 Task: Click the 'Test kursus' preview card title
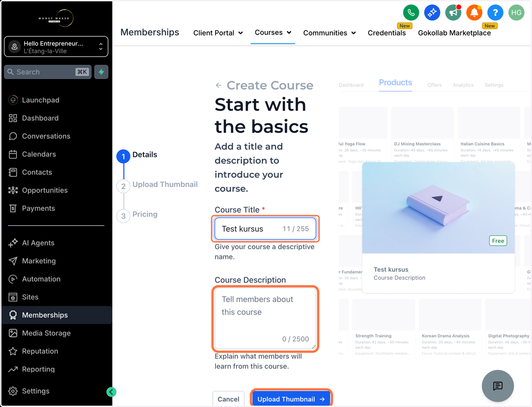(391, 270)
